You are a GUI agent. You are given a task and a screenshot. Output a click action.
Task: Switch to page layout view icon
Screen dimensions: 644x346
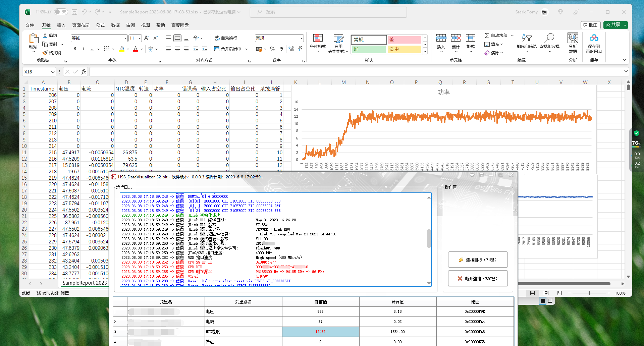click(546, 293)
